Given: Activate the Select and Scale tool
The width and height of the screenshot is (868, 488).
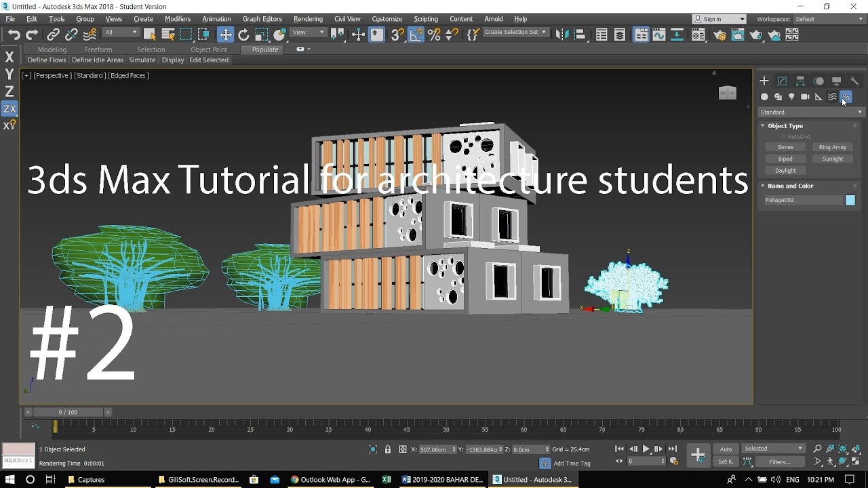Looking at the screenshot, I should pyautogui.click(x=262, y=35).
